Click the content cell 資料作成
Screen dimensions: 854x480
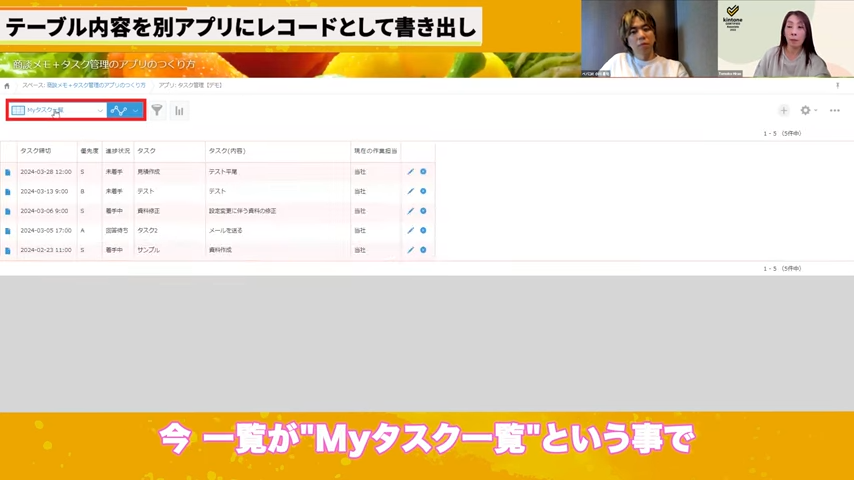tap(220, 250)
